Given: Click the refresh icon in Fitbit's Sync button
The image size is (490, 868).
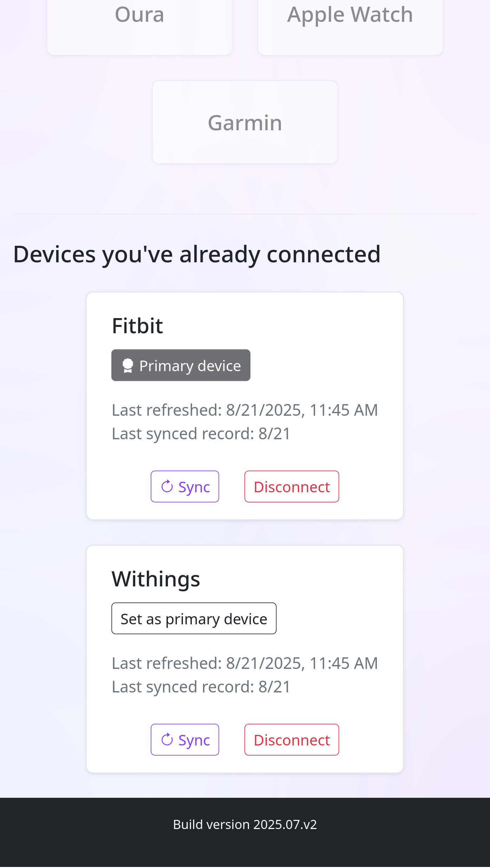Looking at the screenshot, I should (x=168, y=486).
